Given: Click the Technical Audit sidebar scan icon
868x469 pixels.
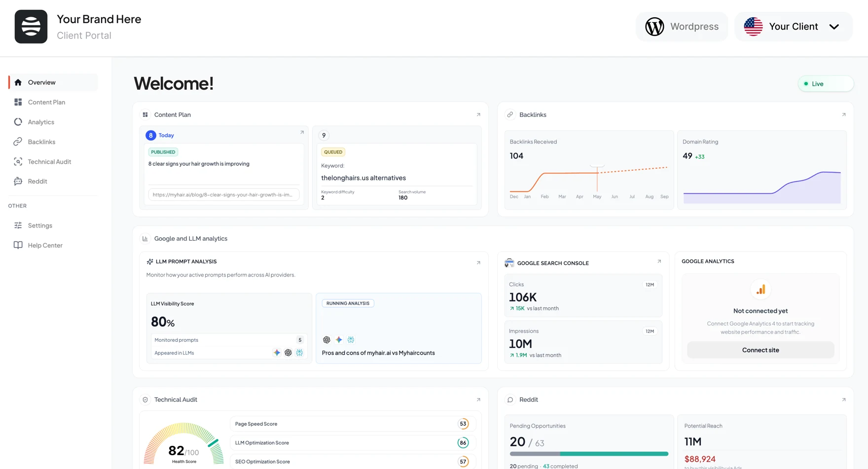Looking at the screenshot, I should point(18,161).
